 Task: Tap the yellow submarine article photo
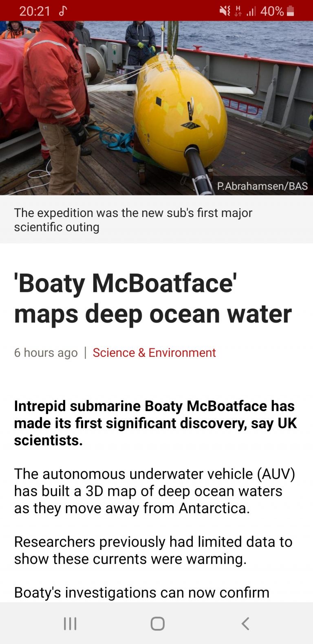click(x=156, y=106)
